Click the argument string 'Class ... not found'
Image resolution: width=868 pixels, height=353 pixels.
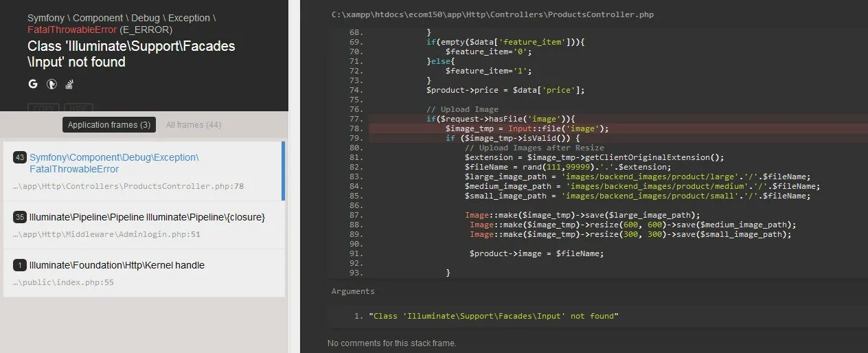click(x=494, y=316)
